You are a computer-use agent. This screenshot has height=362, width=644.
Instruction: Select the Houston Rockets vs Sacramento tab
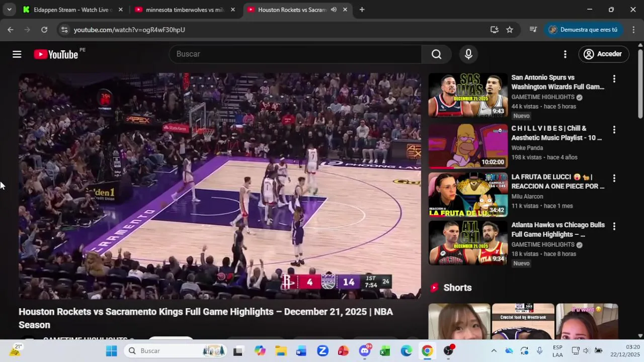point(292,10)
